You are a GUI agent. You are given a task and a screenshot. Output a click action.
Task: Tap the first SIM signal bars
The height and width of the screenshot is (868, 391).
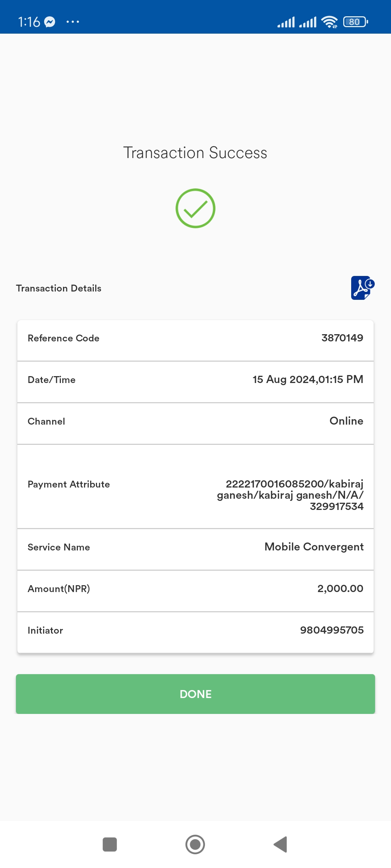286,22
